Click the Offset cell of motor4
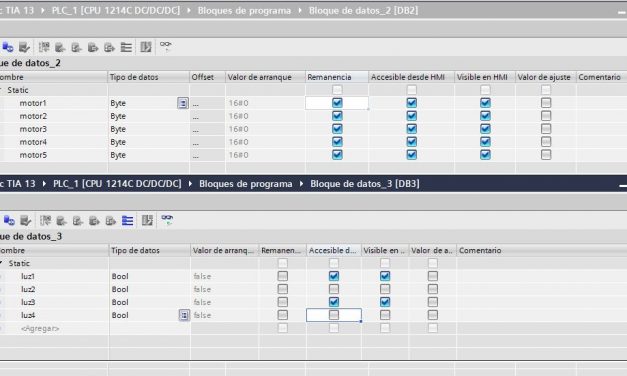The height and width of the screenshot is (376, 627). (208, 142)
